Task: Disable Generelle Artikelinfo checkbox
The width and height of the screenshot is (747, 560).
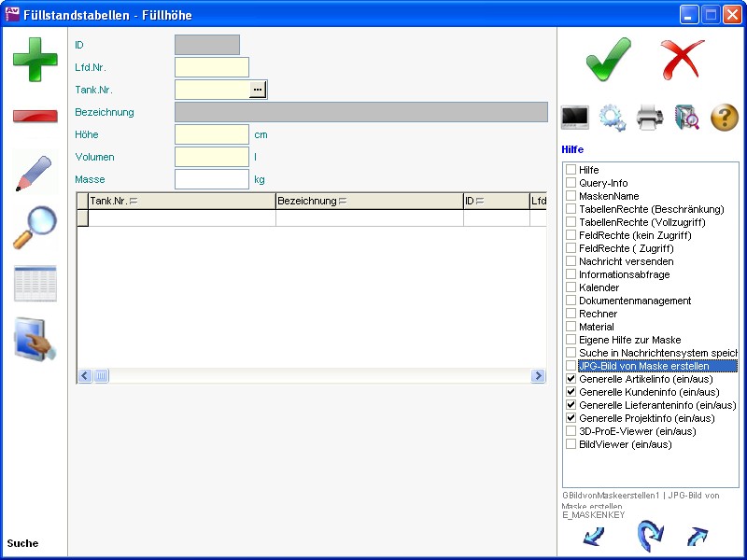Action: 571,380
